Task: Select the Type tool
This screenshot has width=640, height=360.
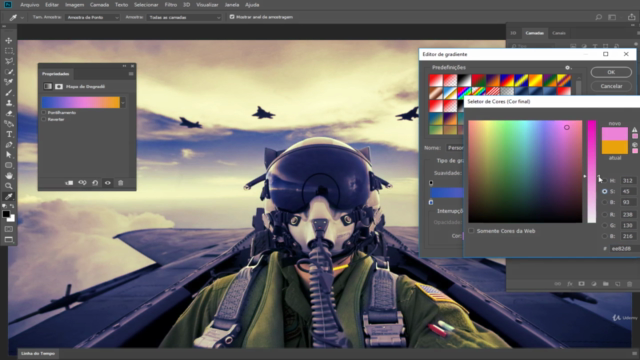Action: 9,134
